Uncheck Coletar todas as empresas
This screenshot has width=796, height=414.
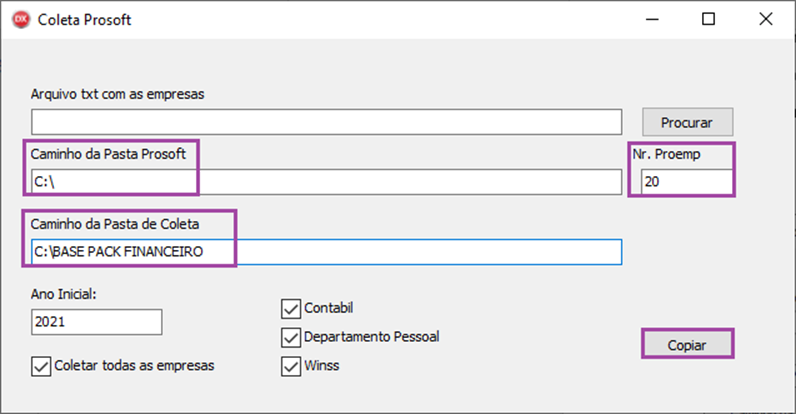(41, 365)
